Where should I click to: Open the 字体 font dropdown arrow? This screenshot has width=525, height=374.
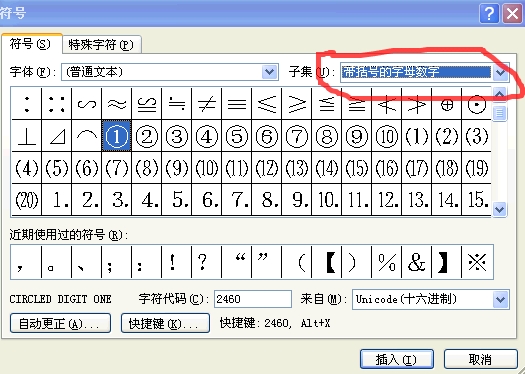click(270, 72)
